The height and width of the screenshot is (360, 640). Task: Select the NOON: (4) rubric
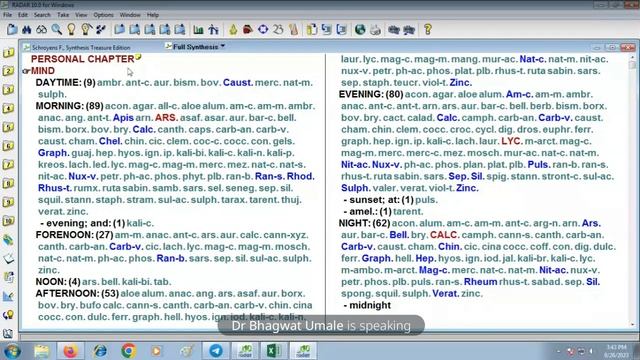pos(58,282)
